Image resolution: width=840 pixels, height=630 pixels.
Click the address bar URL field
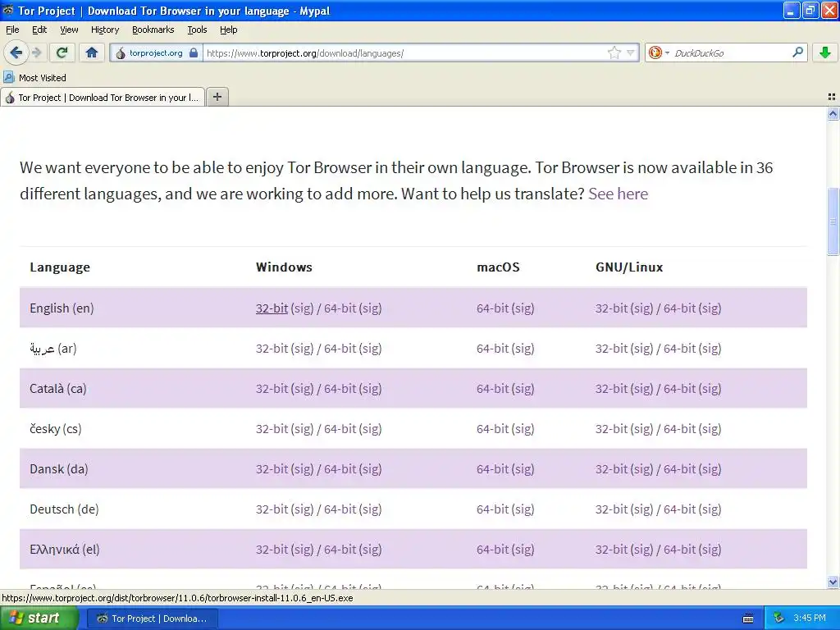tap(405, 53)
